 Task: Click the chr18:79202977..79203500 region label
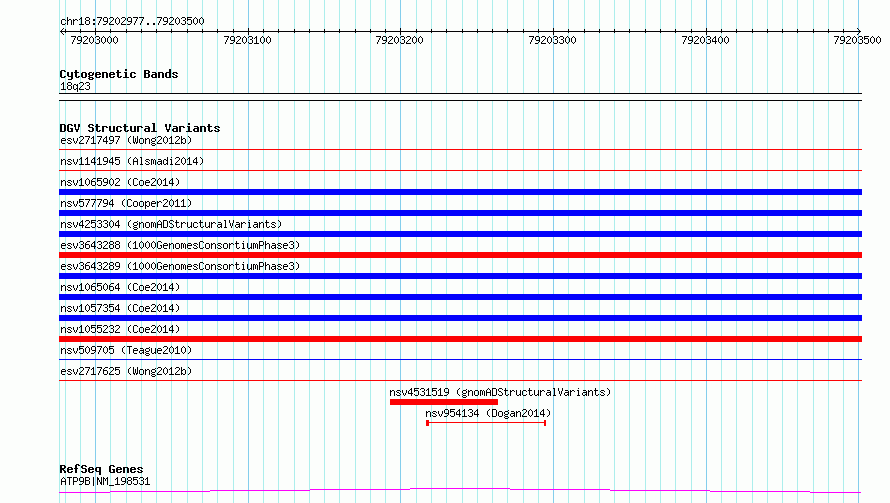(x=132, y=21)
